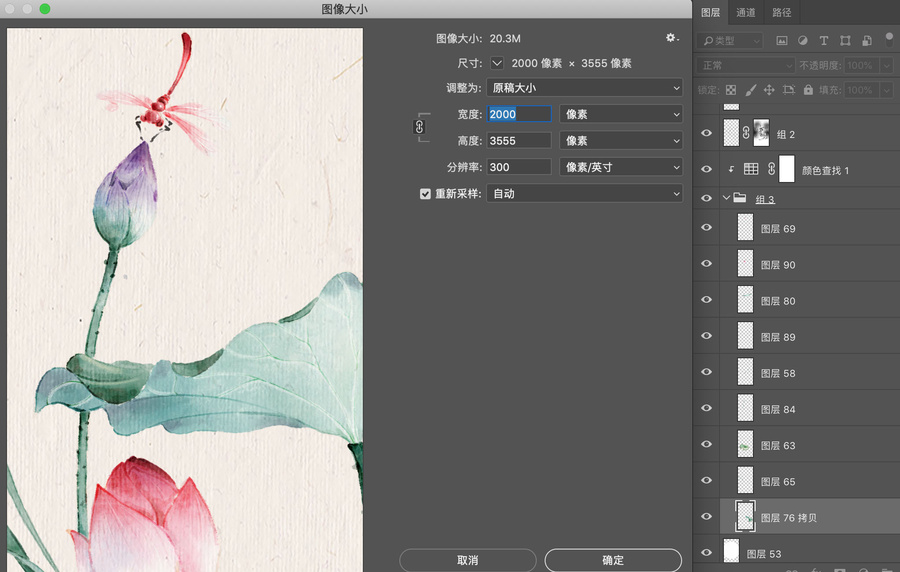This screenshot has height=572, width=900.
Task: Click the 宽度 input field
Action: pos(519,114)
